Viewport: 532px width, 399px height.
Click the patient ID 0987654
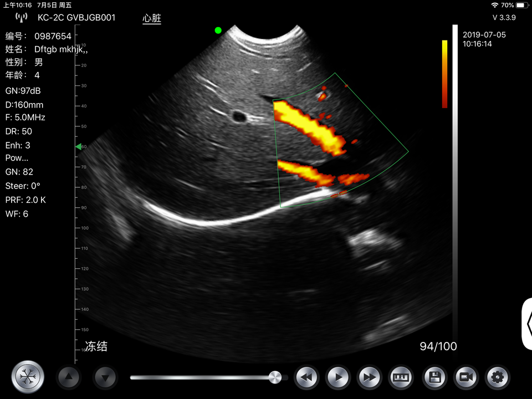[53, 37]
